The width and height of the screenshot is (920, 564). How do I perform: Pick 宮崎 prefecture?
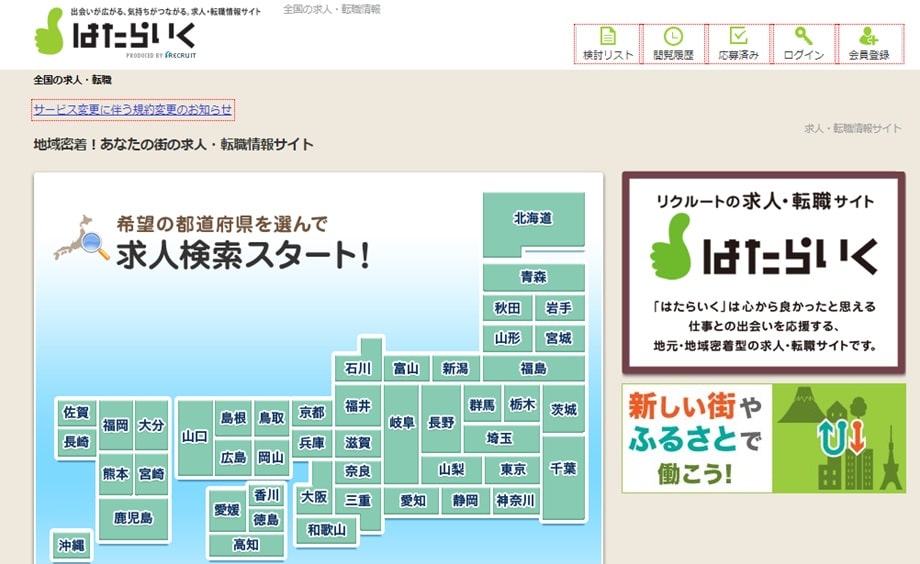point(151,474)
